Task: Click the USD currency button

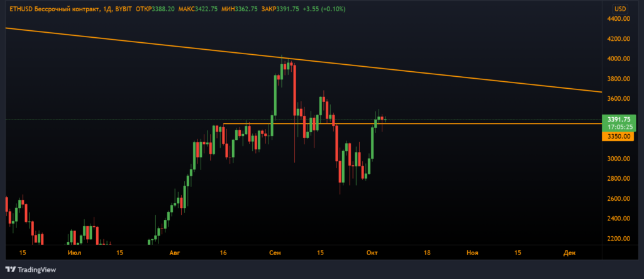Action: pyautogui.click(x=619, y=9)
